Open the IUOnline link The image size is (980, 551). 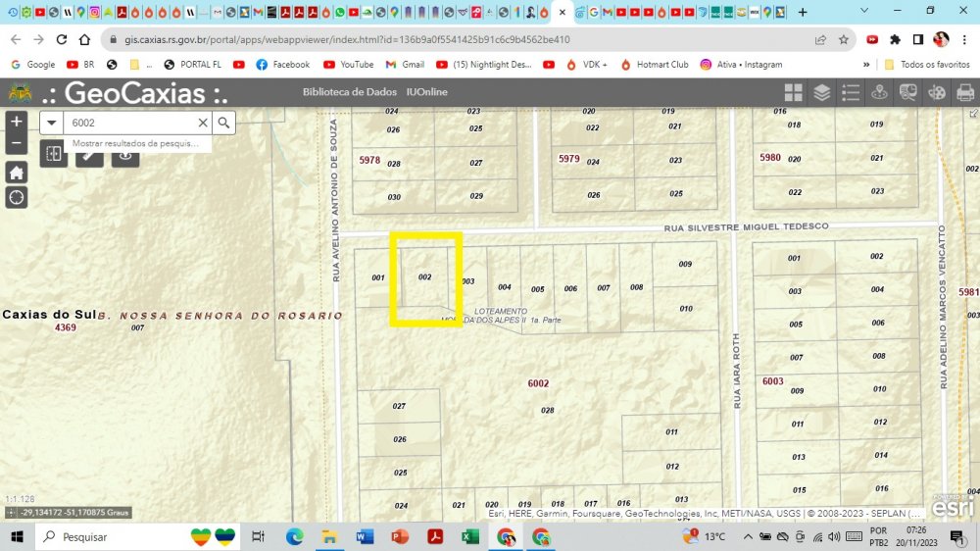point(426,92)
